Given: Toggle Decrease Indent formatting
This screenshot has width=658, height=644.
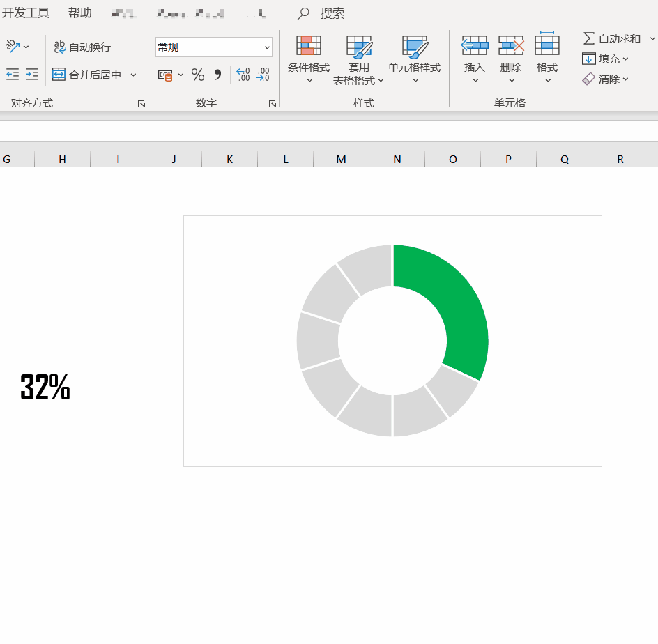Looking at the screenshot, I should tap(13, 74).
